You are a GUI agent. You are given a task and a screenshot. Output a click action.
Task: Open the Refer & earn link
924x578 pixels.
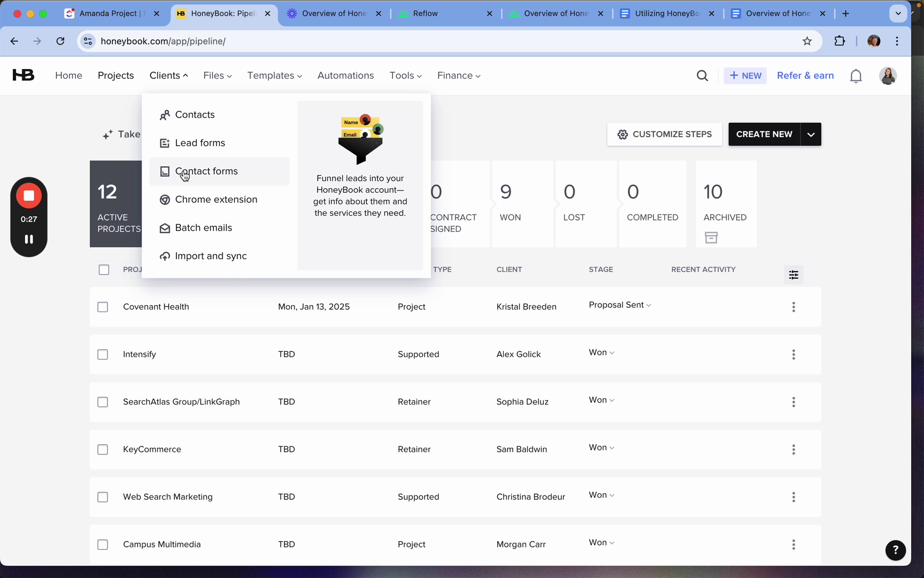805,75
